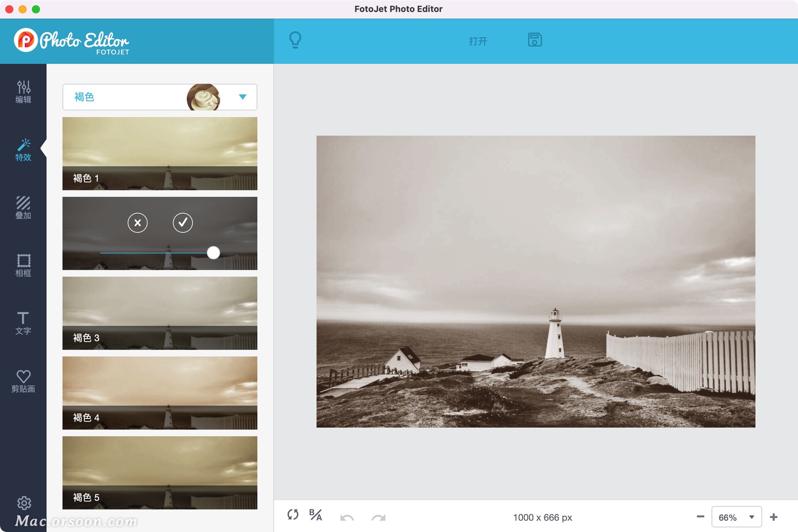Apply the effect with the checkmark circle
This screenshot has width=798, height=532.
(x=183, y=223)
